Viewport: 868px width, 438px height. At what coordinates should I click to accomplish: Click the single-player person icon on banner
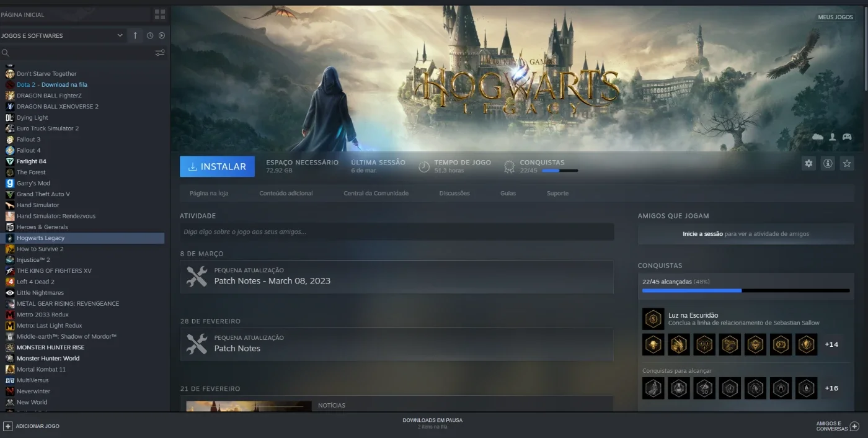(x=833, y=136)
